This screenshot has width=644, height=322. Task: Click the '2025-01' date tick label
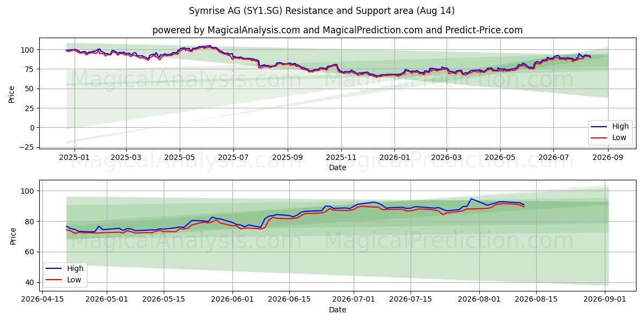click(x=74, y=158)
